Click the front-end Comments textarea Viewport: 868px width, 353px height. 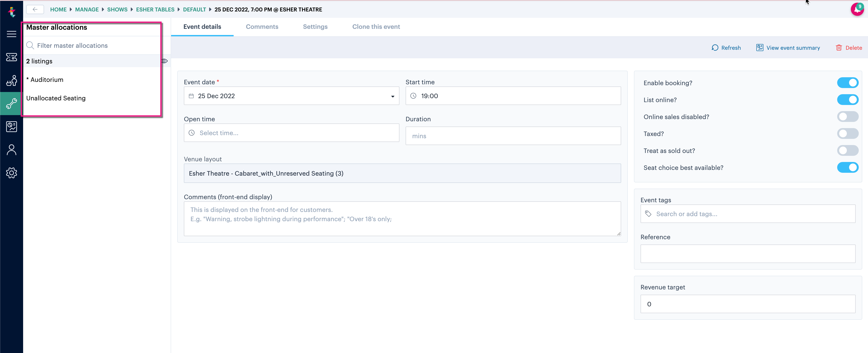tap(402, 219)
